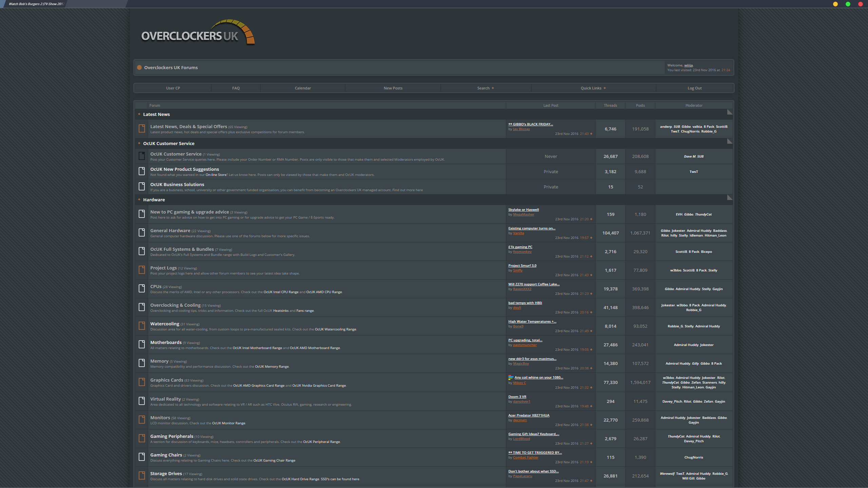Click forum status icon for Watercooling
The height and width of the screenshot is (488, 868).
142,326
